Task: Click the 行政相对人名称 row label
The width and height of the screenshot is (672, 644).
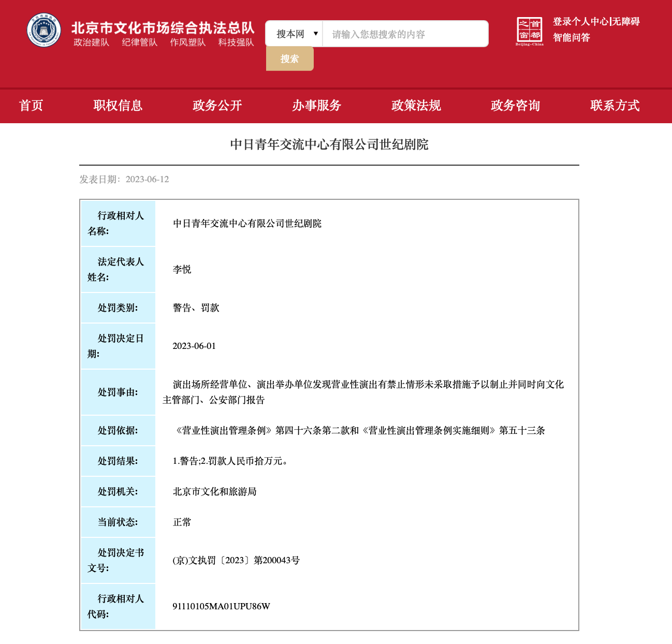Action: pyautogui.click(x=118, y=224)
